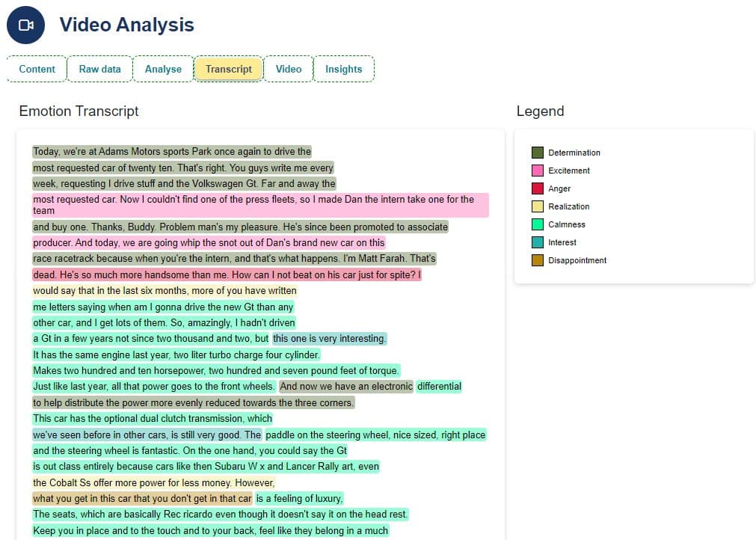The height and width of the screenshot is (540, 756).
Task: Select the Realization color swatch in Legend
Action: click(x=536, y=206)
